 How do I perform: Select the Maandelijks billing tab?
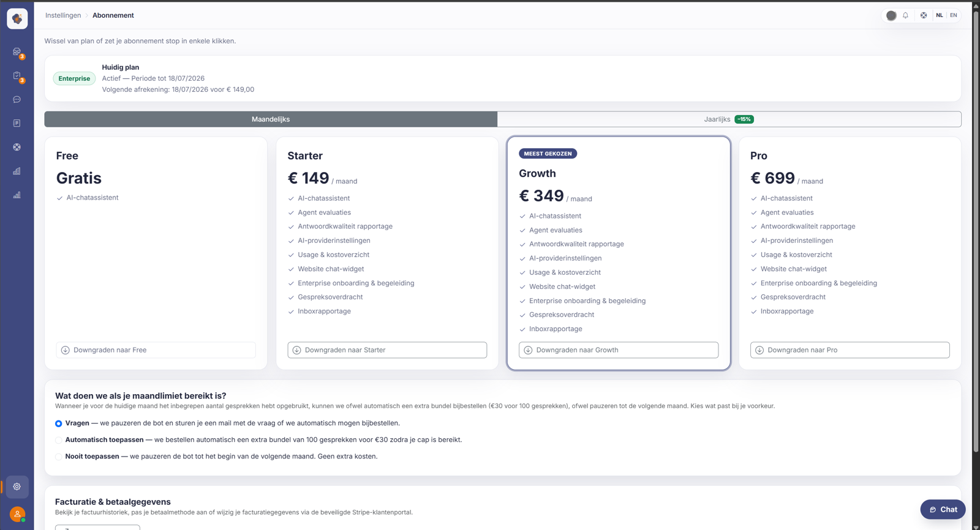pyautogui.click(x=271, y=119)
